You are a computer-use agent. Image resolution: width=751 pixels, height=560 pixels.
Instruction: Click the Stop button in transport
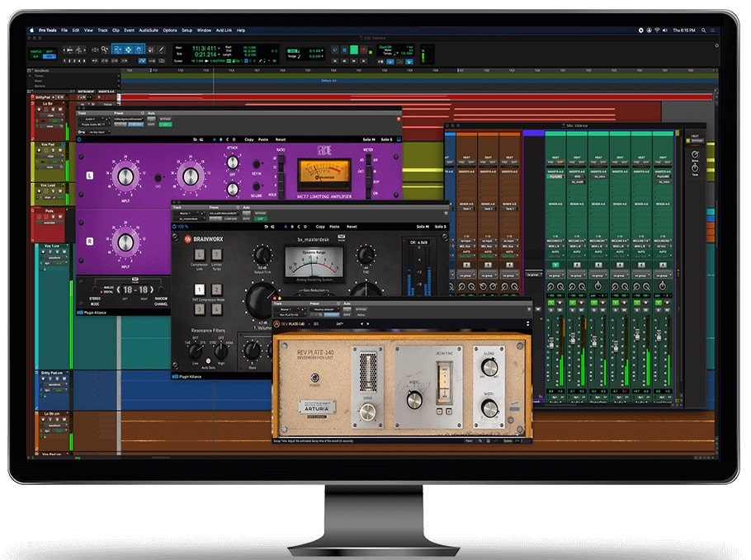pyautogui.click(x=344, y=49)
